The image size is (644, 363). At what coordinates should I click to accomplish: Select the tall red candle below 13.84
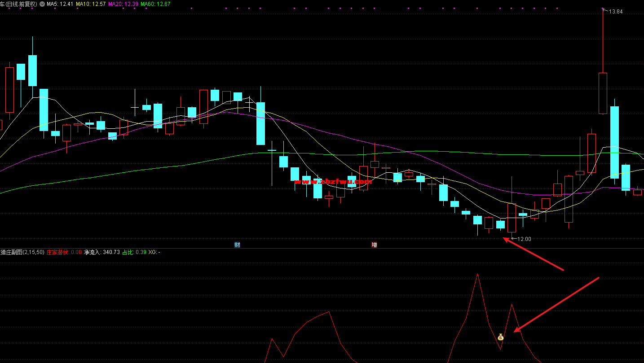tap(603, 93)
